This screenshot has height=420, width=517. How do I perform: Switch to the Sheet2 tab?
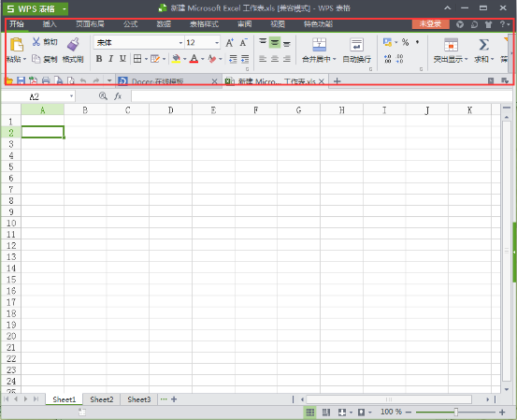tap(102, 399)
